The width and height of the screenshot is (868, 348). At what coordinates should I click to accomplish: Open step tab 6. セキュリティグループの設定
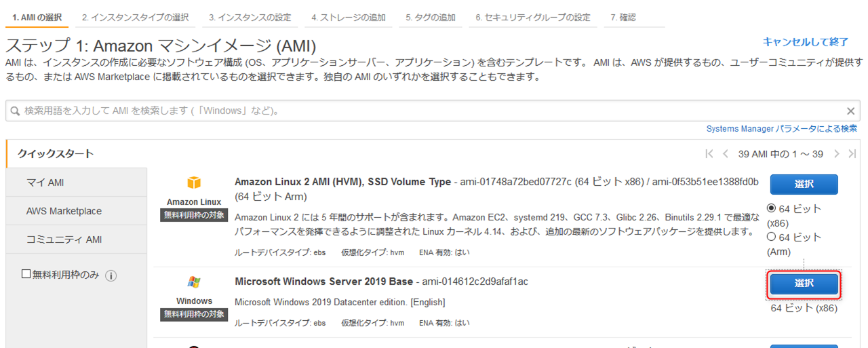point(533,18)
